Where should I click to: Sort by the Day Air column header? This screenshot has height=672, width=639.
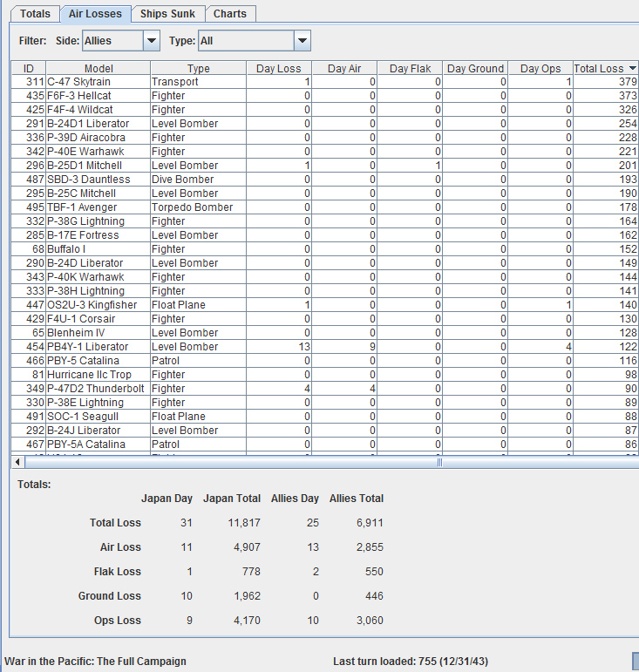[344, 69]
